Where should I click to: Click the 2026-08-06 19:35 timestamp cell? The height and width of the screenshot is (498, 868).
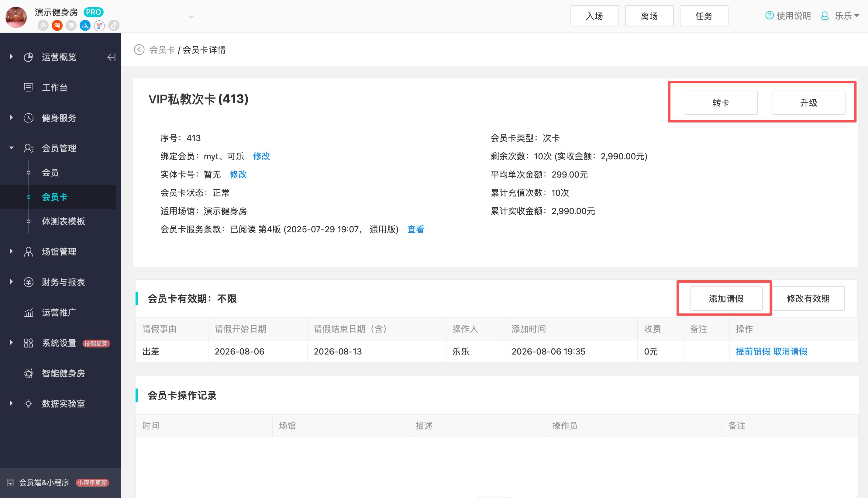point(571,351)
